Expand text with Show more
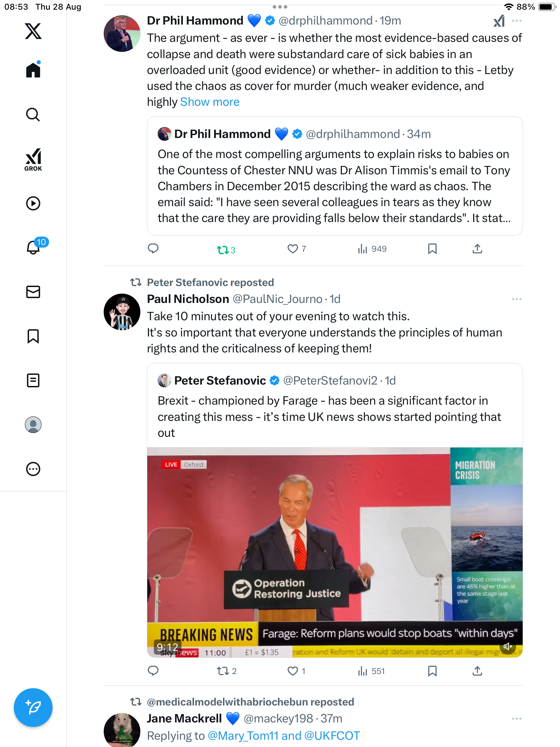Screen dimensions: 560x747 (x=210, y=102)
